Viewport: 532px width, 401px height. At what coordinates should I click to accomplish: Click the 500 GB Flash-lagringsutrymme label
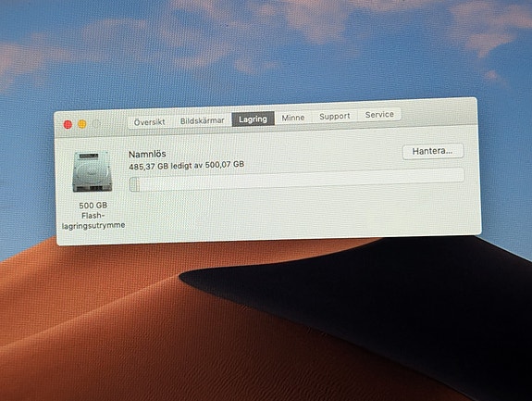[x=93, y=215]
